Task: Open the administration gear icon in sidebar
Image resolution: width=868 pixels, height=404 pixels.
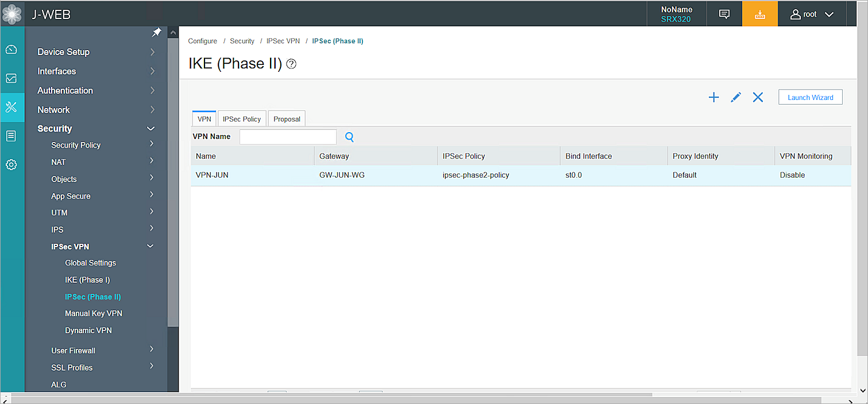Action: point(11,165)
